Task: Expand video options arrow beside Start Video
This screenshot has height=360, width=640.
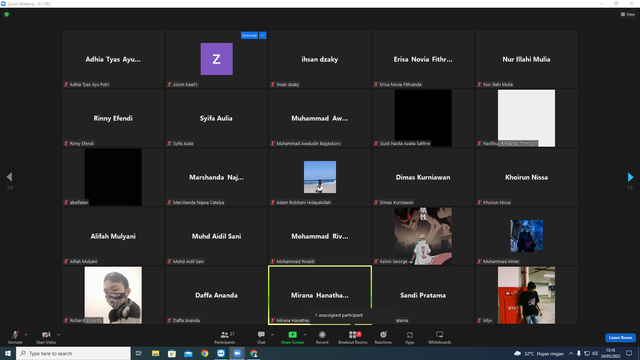Action: point(58,335)
